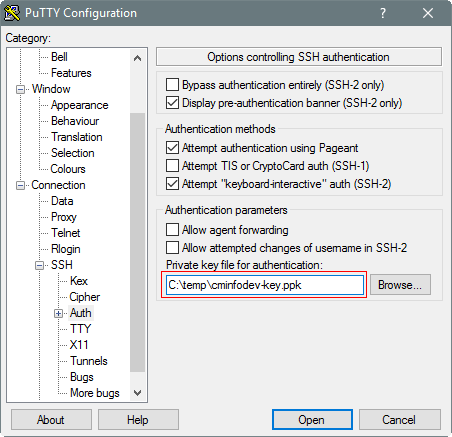Select Connection category
Screen dimensions: 452x437
[58, 185]
